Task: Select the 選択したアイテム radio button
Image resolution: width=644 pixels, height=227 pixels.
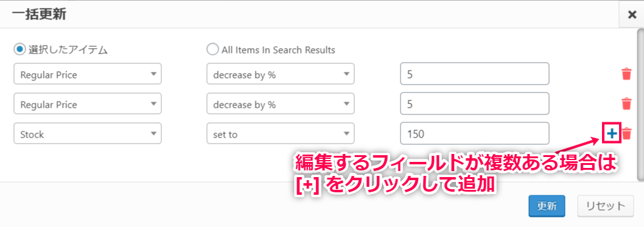Action: (x=19, y=50)
